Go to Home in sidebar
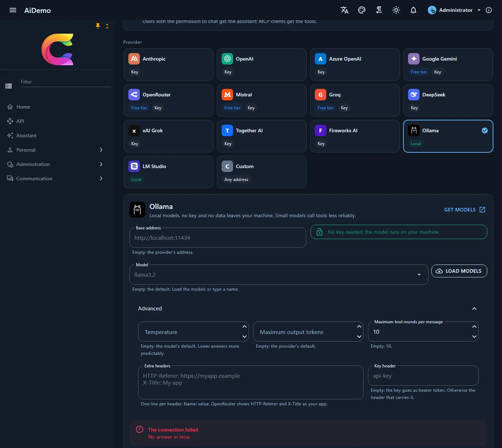502x448 pixels. pos(23,107)
